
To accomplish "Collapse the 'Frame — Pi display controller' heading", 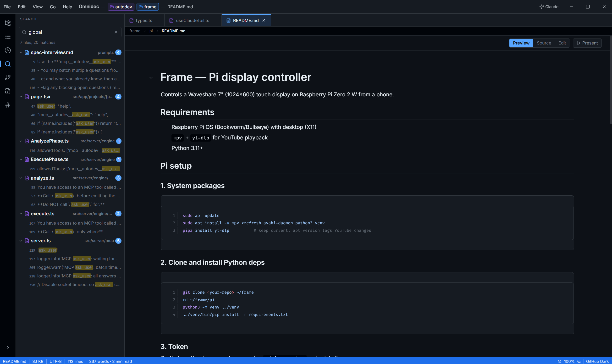I will [151, 78].
